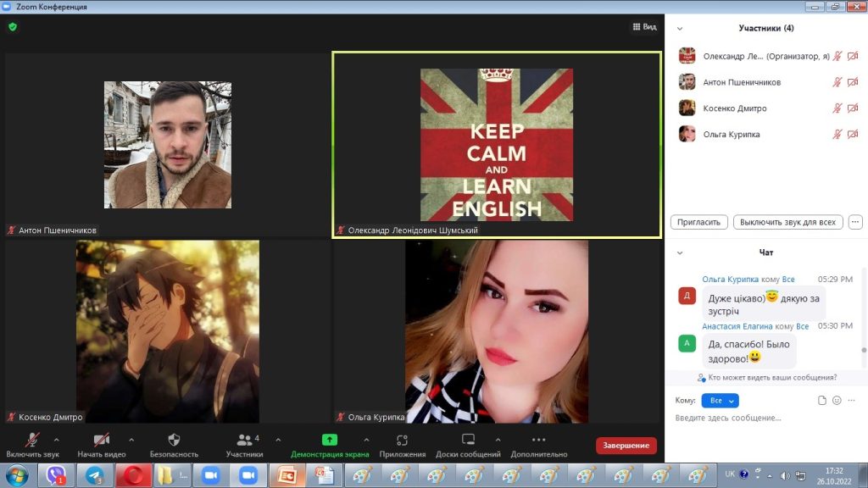Toggle microphone icon for Косенко Дмитро
Screen dimensions: 868x488
[837, 108]
